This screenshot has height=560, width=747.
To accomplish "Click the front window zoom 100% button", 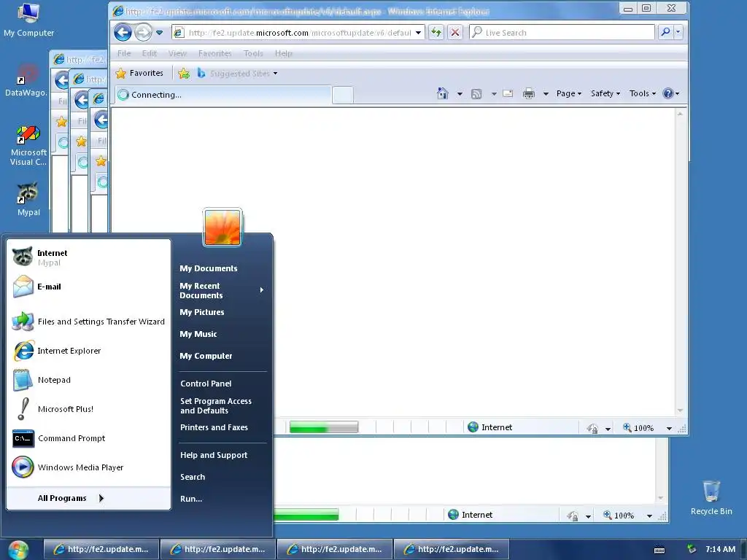I will (x=638, y=427).
